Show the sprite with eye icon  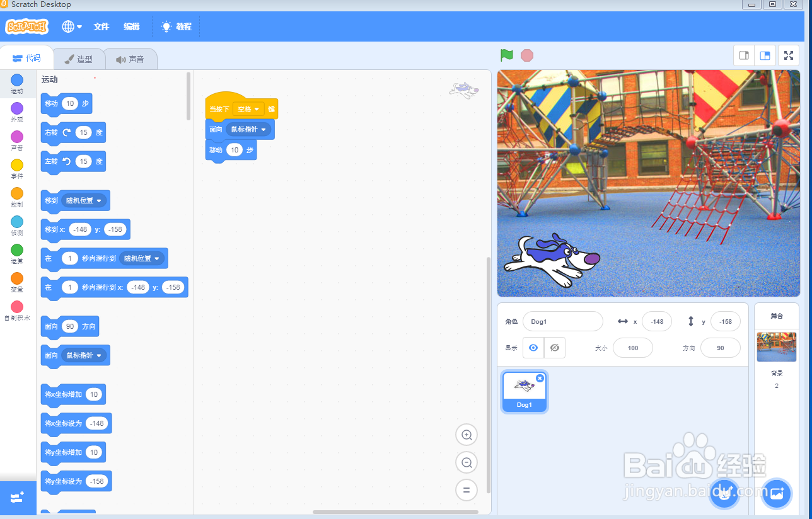coord(533,348)
